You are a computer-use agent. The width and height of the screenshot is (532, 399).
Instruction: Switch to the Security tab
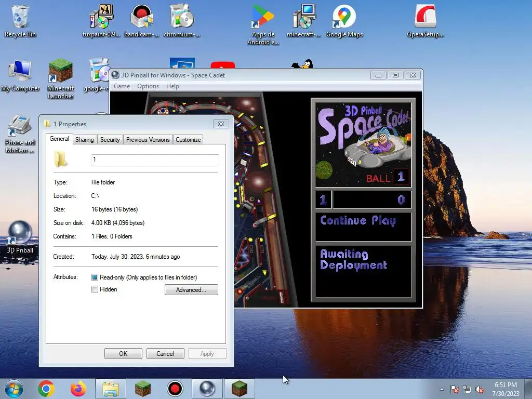click(x=110, y=139)
